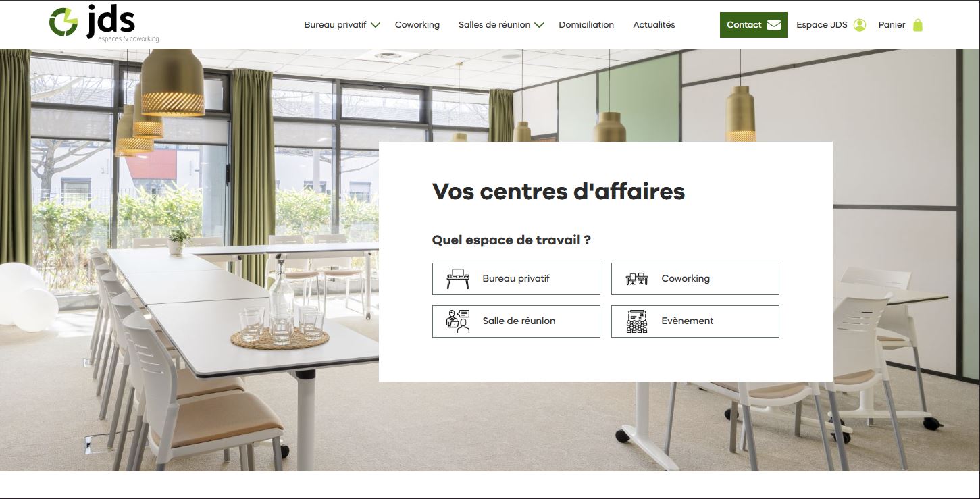980x499 pixels.
Task: Click the desk icon for Bureau privatif
Action: 458,279
